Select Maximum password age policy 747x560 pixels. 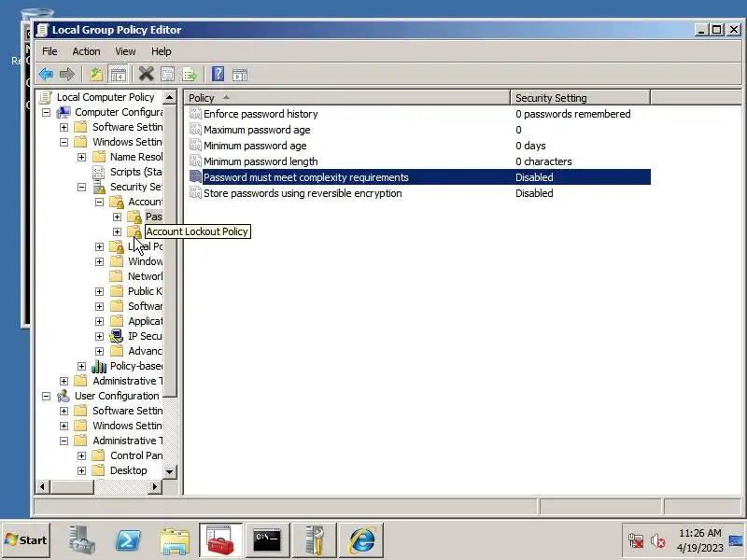[x=257, y=130]
